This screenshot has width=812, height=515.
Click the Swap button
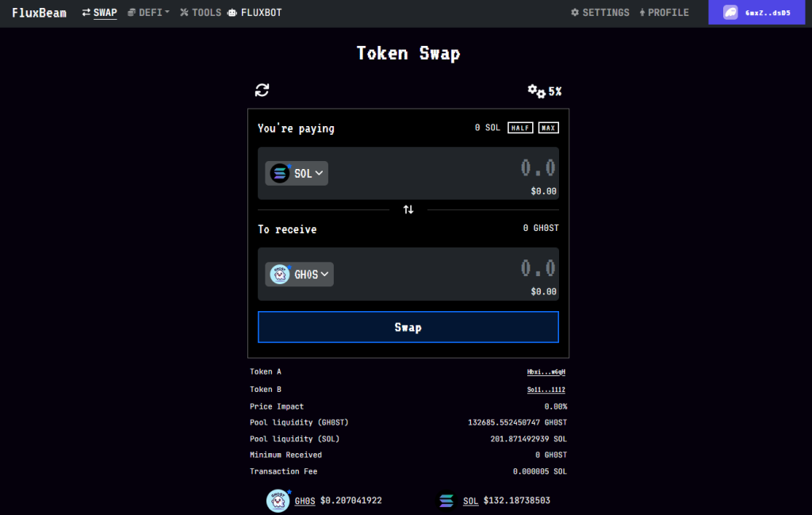point(408,327)
